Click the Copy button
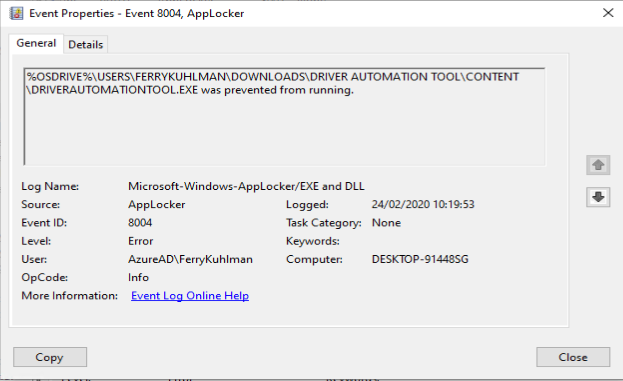The height and width of the screenshot is (381, 623). click(x=50, y=357)
